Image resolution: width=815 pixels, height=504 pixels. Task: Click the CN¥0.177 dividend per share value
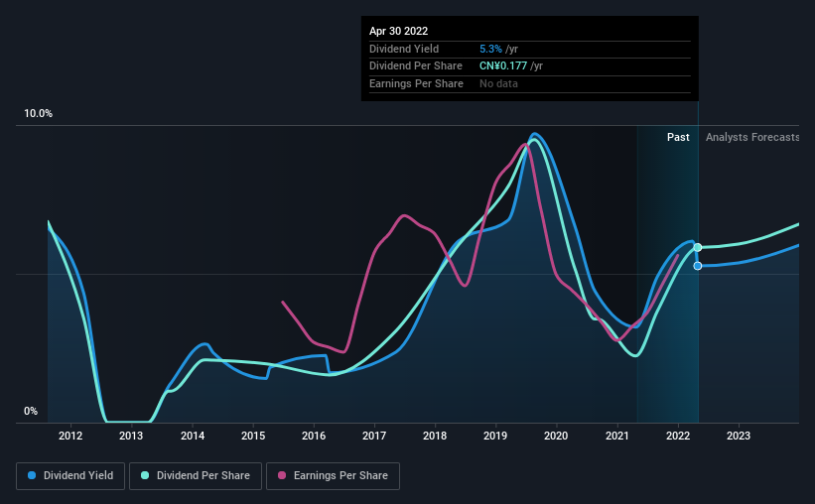pyautogui.click(x=503, y=66)
